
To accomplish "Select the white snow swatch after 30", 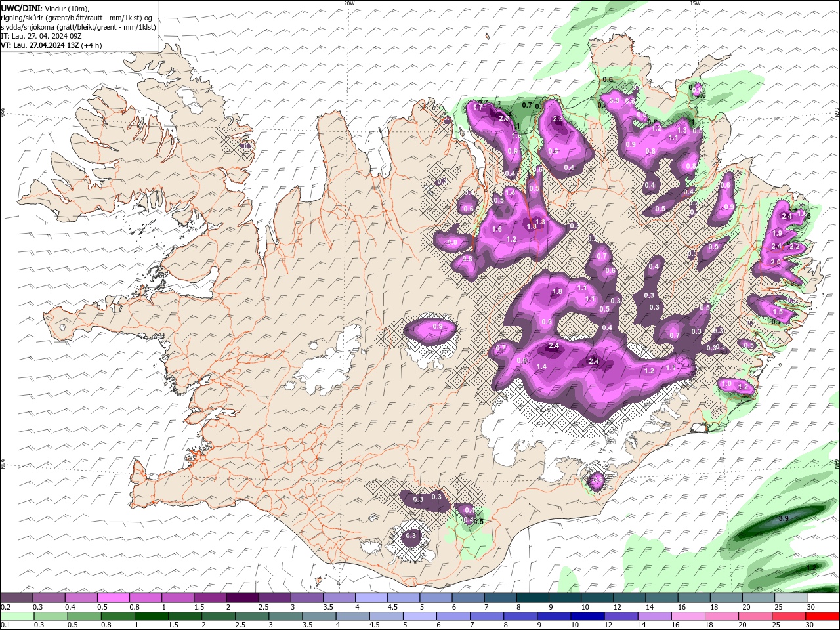I will (822, 598).
